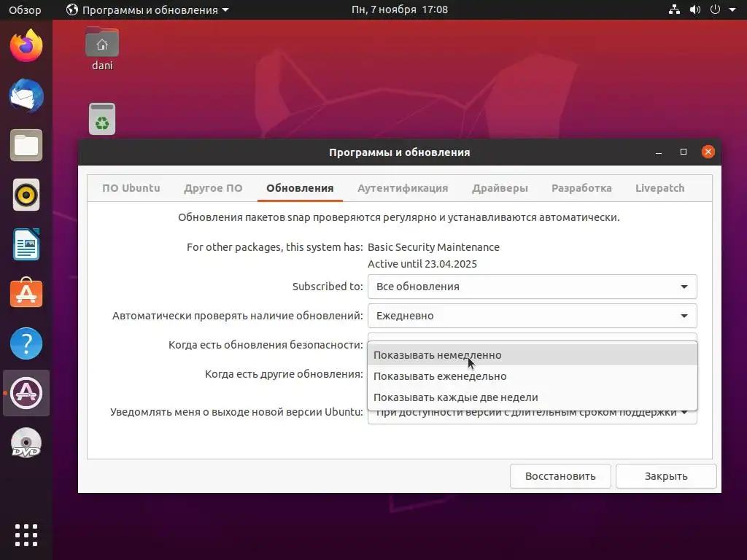Select the Обновления tab
This screenshot has height=560, width=747.
[300, 188]
